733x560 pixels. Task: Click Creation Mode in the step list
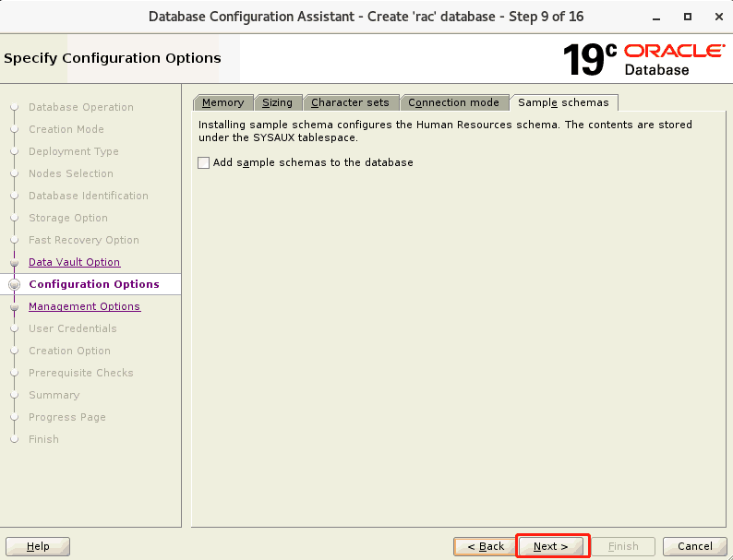coord(66,129)
